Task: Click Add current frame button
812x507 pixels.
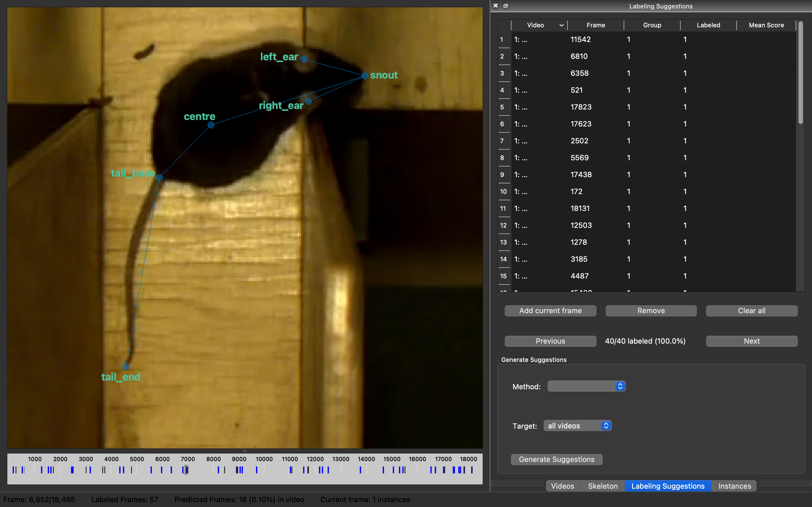Action: pos(550,310)
